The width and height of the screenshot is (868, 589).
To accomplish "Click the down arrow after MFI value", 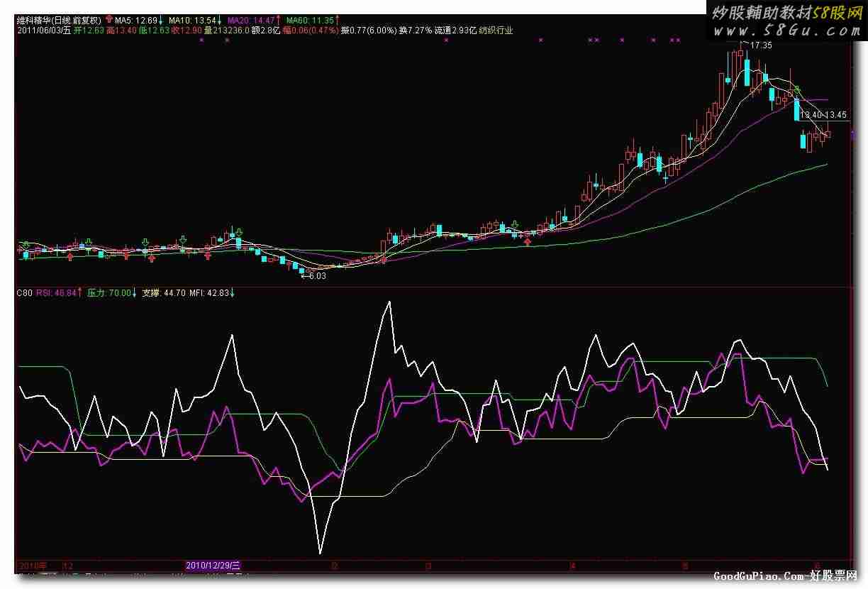I will tap(232, 292).
